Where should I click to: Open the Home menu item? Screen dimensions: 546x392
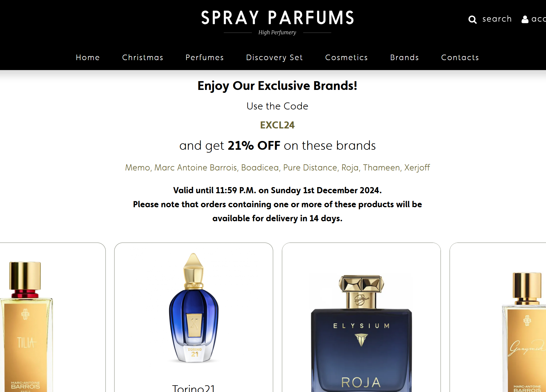click(88, 58)
